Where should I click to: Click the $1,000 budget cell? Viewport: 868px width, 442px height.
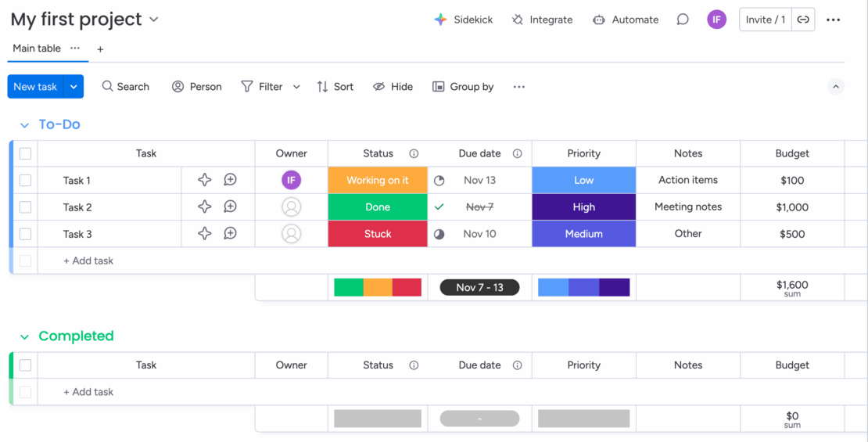(792, 207)
